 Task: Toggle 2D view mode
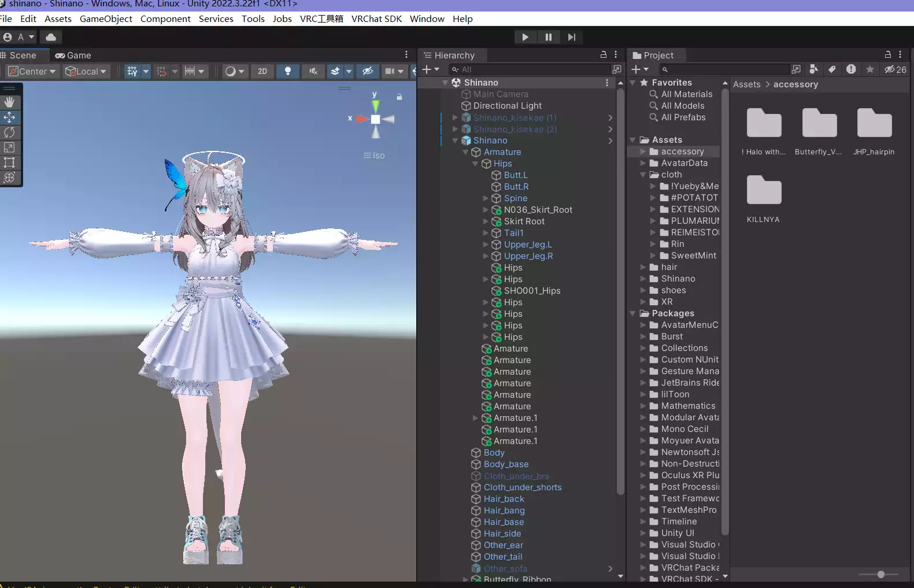point(262,71)
